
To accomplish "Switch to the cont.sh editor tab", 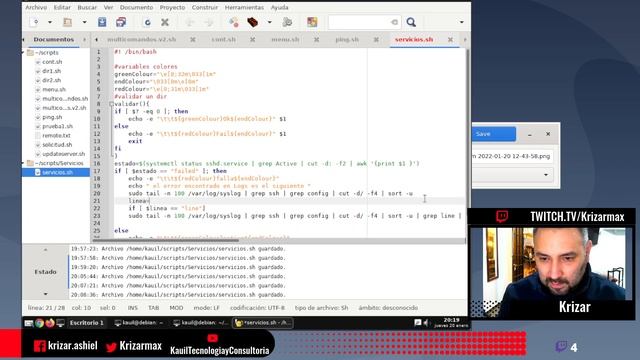I will tap(224, 39).
